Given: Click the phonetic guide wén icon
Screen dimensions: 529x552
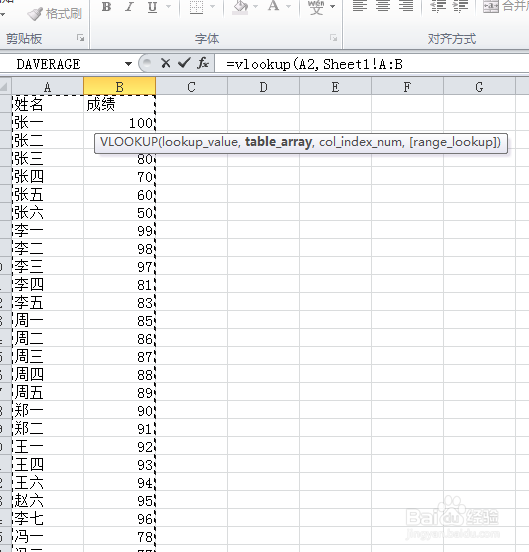Looking at the screenshot, I should pos(316,7).
